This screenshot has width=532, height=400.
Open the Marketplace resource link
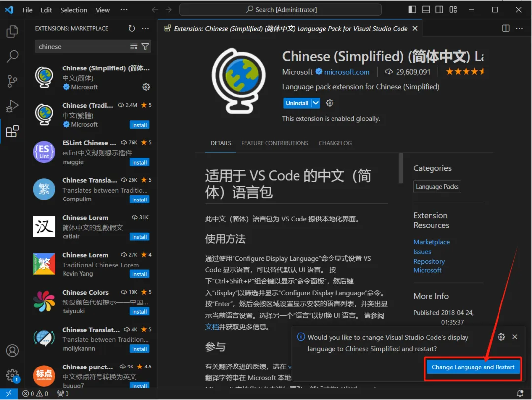[x=431, y=242]
